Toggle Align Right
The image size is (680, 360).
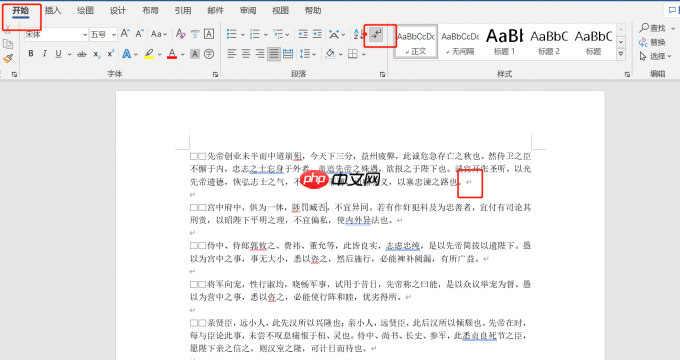[x=260, y=54]
